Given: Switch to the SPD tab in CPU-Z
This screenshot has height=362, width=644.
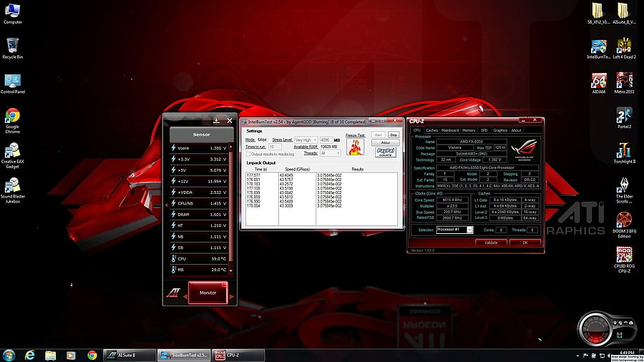Looking at the screenshot, I should [484, 130].
